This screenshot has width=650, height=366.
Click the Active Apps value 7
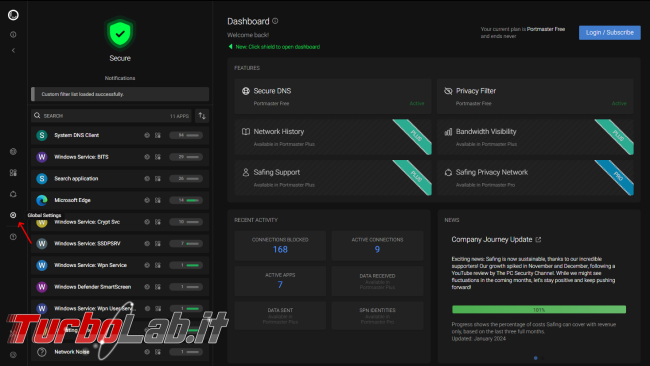pyautogui.click(x=280, y=285)
